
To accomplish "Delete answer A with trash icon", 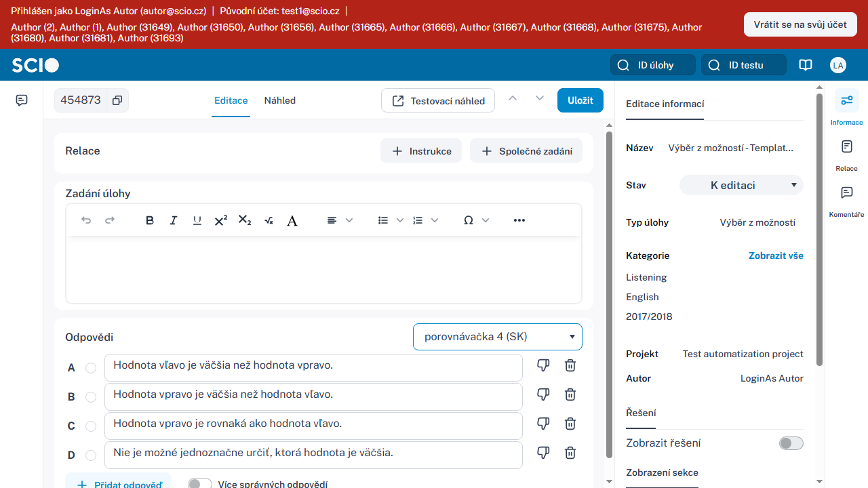I will [x=571, y=365].
